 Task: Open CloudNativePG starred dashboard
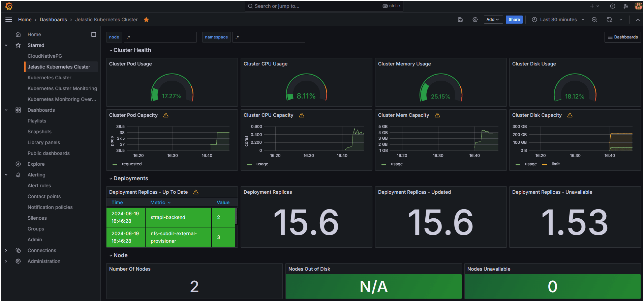(45, 56)
